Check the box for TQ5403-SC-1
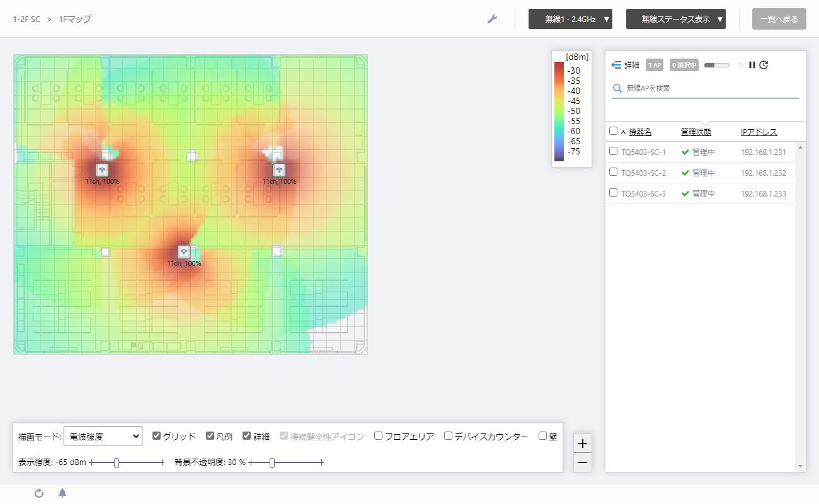819x504 pixels. [x=614, y=151]
